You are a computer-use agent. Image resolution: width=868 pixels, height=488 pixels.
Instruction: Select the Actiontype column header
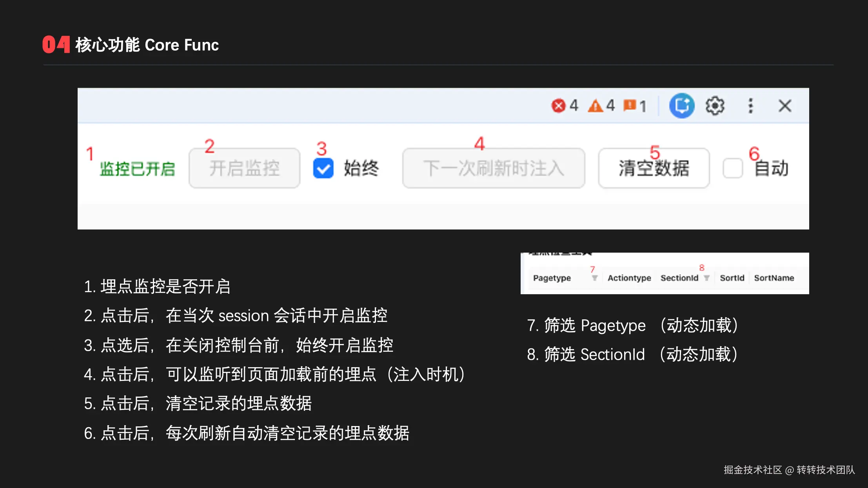[x=629, y=278]
